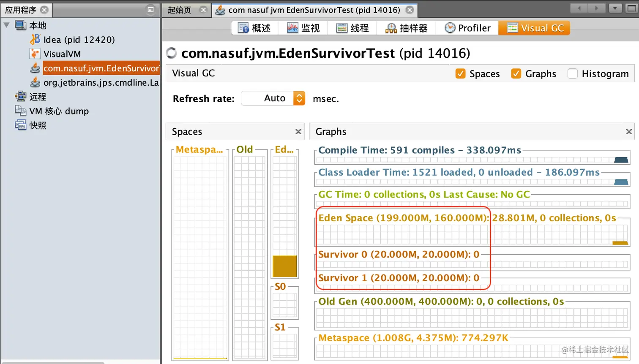Viewport: 639px width, 364px height.
Task: Click the S0 survivor space box
Action: 285,305
